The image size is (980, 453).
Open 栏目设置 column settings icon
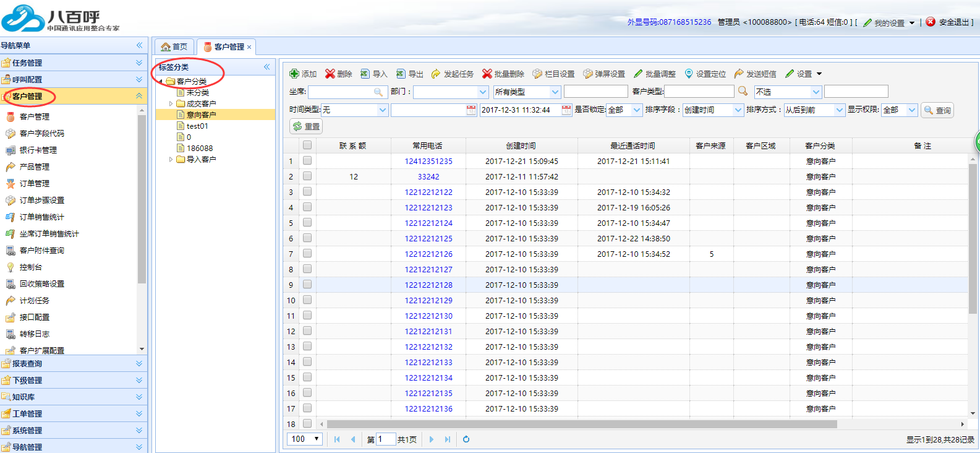[537, 74]
